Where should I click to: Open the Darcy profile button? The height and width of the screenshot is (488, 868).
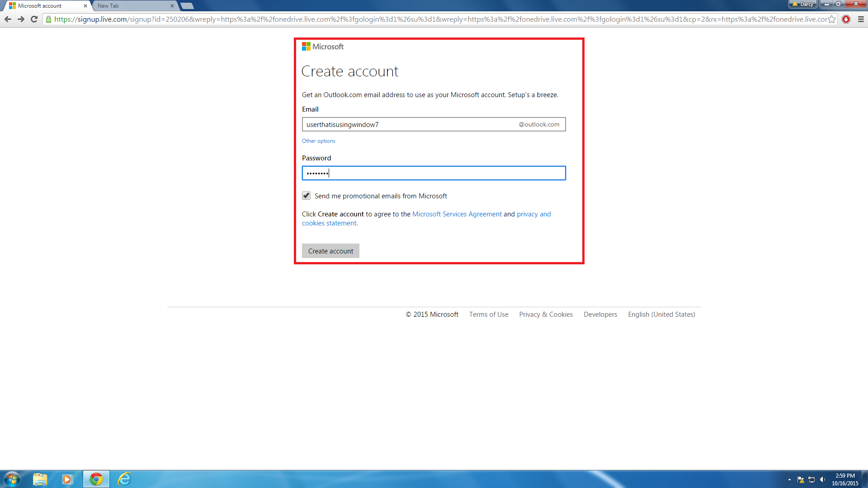click(x=803, y=4)
